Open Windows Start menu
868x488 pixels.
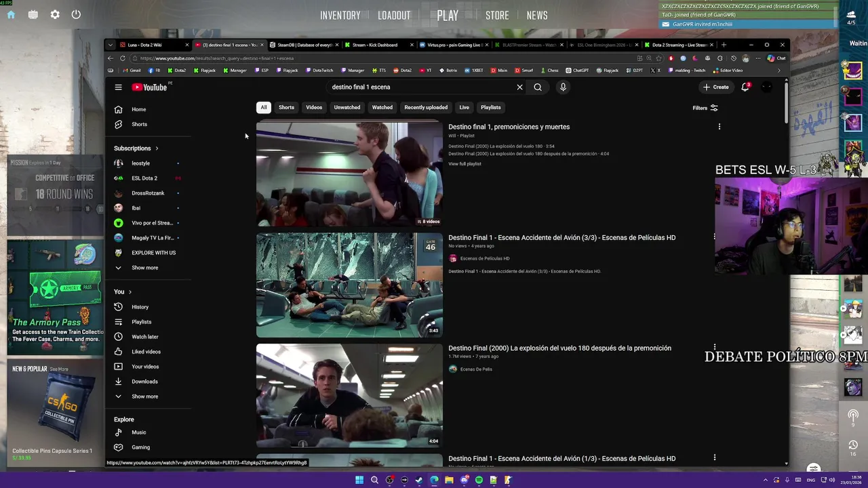[x=359, y=480]
